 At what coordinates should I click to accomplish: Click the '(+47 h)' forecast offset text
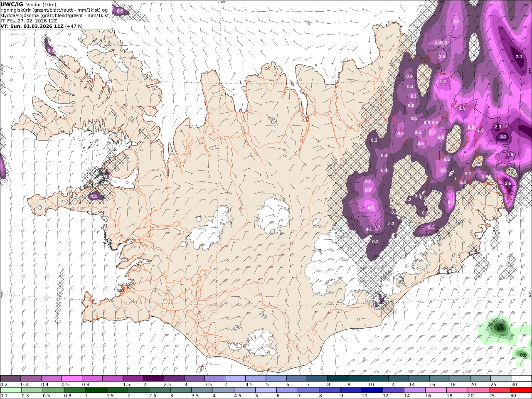[74, 26]
